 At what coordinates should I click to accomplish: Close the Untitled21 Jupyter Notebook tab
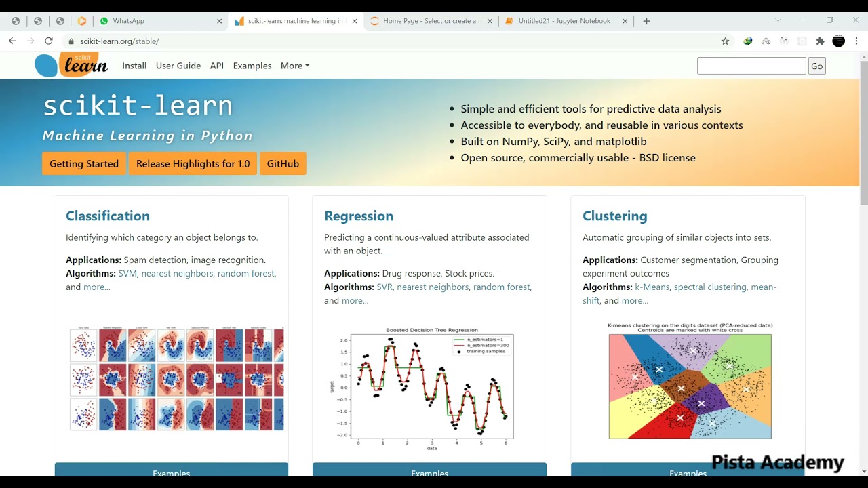625,21
